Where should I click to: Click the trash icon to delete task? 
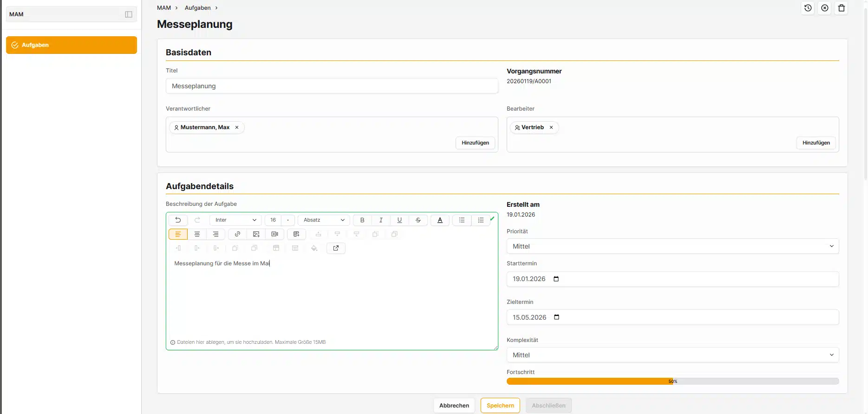[841, 8]
